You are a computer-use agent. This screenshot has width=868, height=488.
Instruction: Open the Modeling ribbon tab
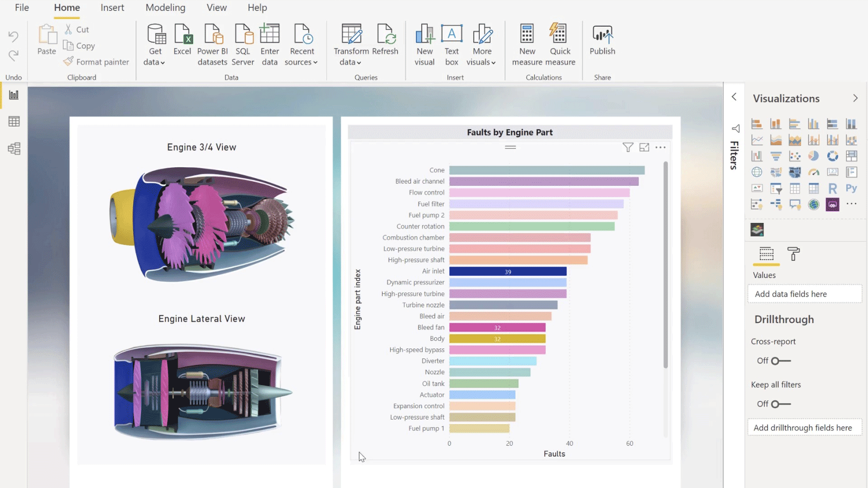point(165,8)
